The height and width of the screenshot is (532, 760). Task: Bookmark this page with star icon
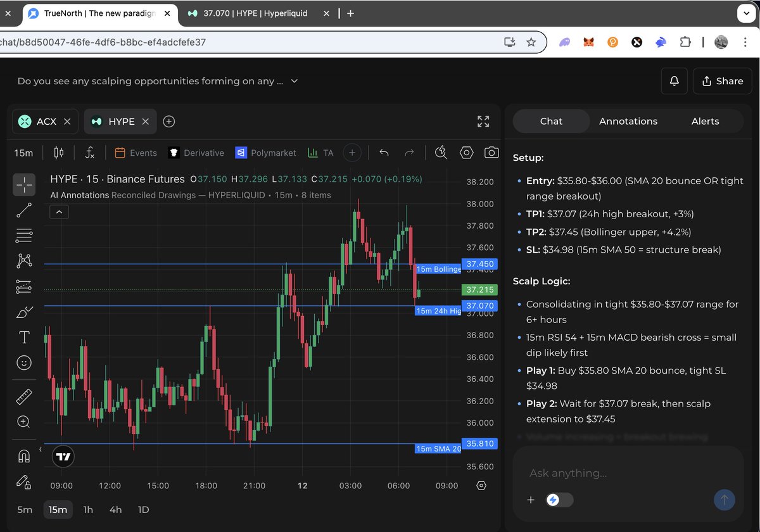[531, 42]
